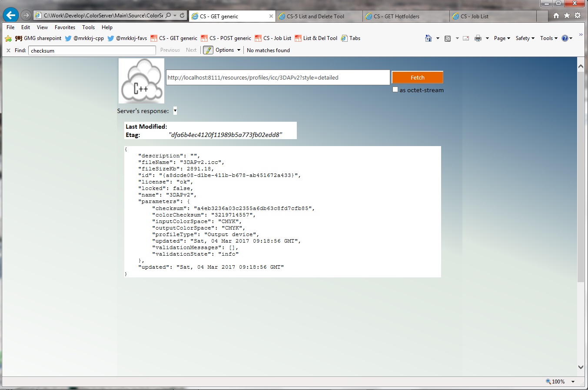Open the File menu
The width and height of the screenshot is (588, 390).
10,27
